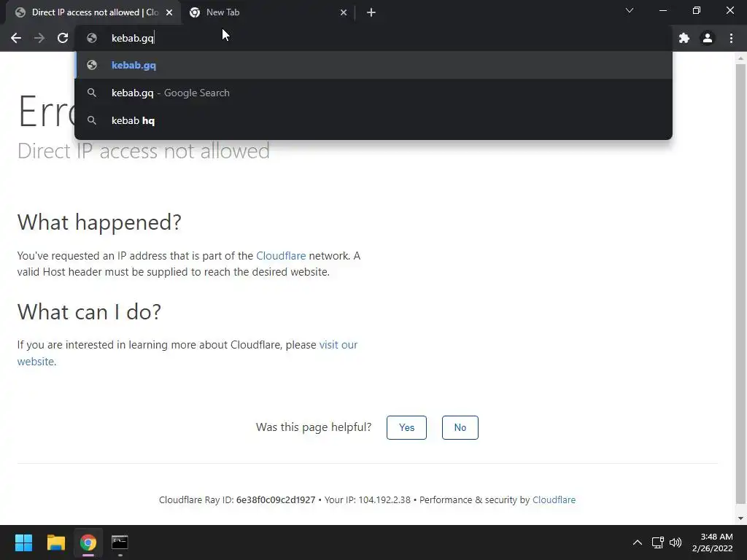Answer No to page helpful

(x=460, y=427)
